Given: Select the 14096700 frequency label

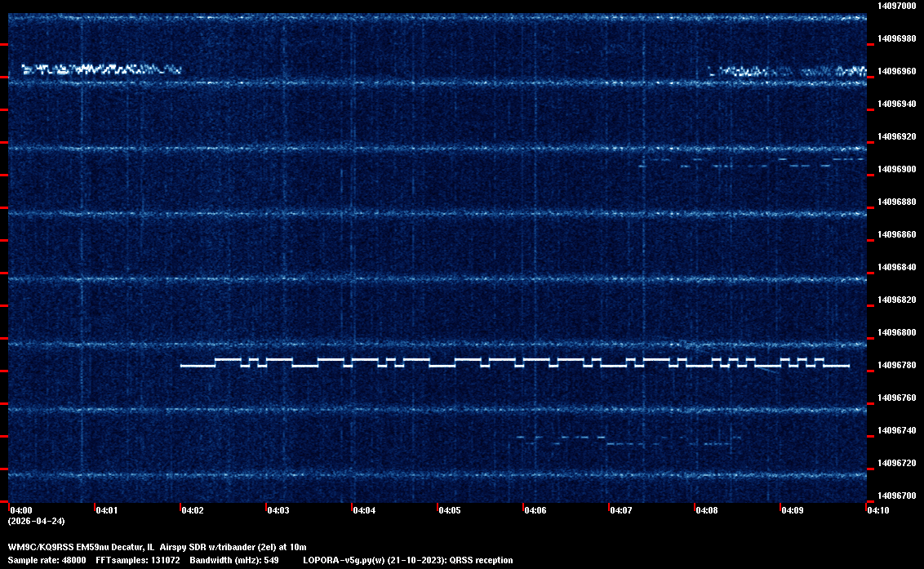Looking at the screenshot, I should (x=896, y=496).
